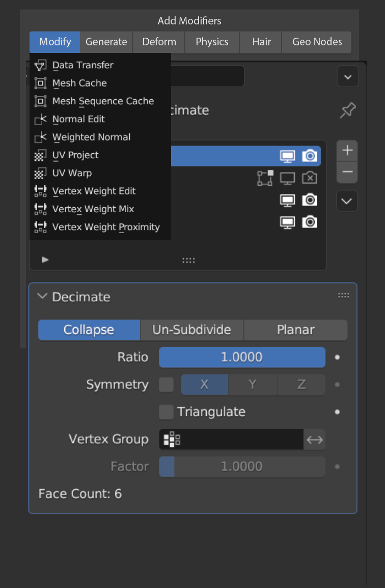Enable the Triangulate checkbox
This screenshot has height=588, width=385.
click(166, 412)
